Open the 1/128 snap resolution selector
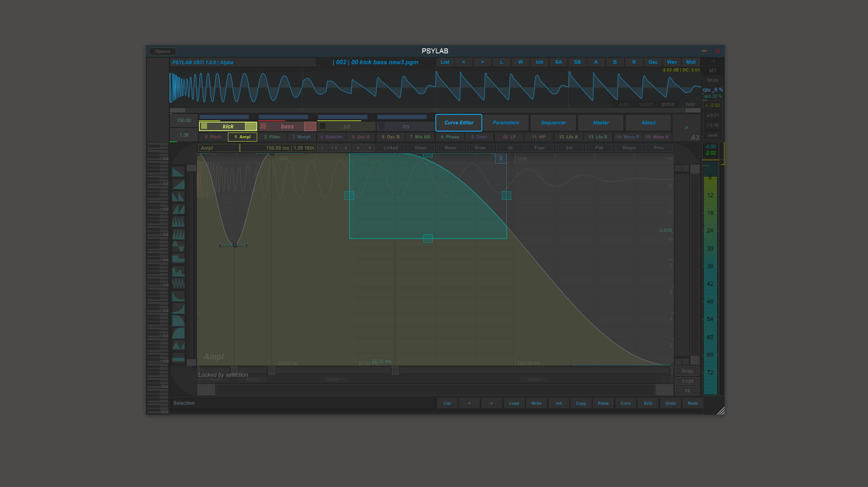This screenshot has width=868, height=487. [687, 381]
